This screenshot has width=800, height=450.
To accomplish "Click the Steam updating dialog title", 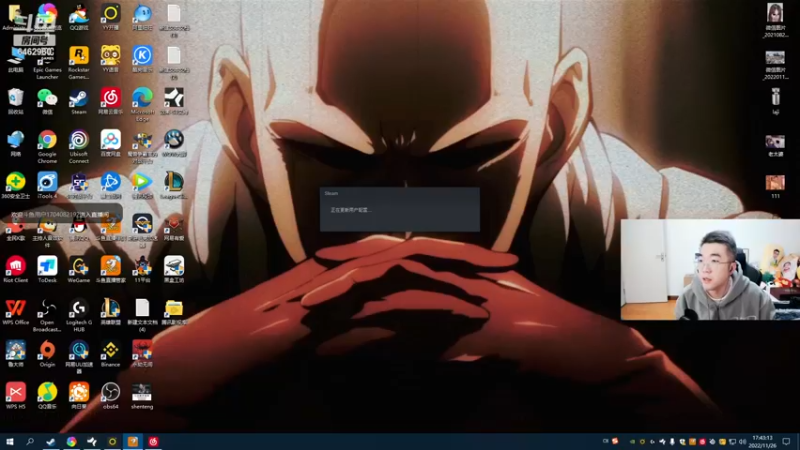I will [331, 193].
